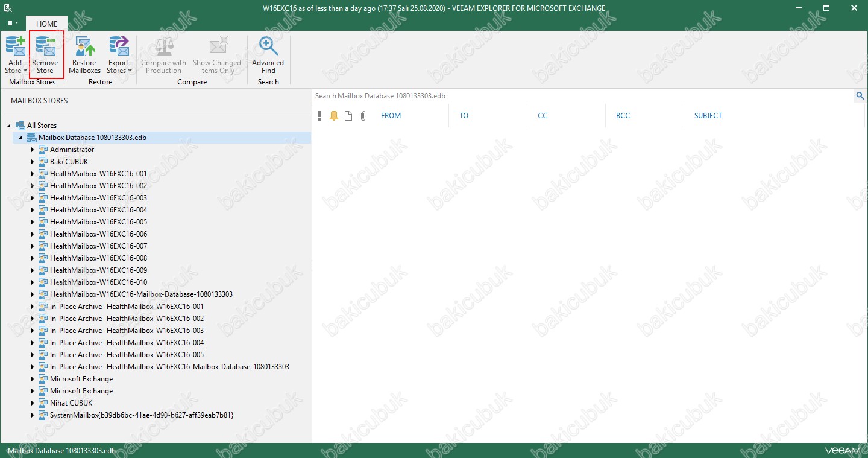The height and width of the screenshot is (458, 868).
Task: Open the Export Stores dropdown arrow
Action: pyautogui.click(x=130, y=71)
